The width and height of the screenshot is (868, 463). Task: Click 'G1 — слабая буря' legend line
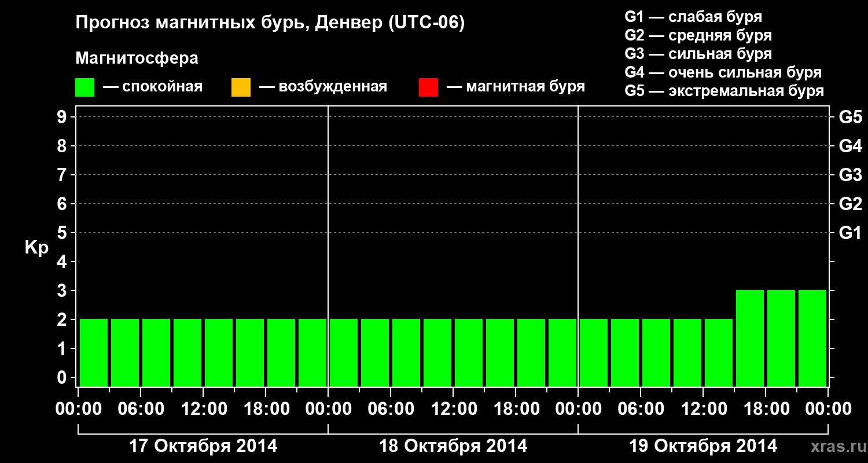coord(693,17)
